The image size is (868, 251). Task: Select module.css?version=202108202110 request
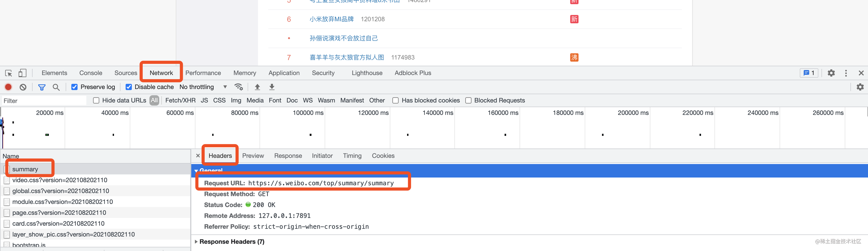coord(95,202)
